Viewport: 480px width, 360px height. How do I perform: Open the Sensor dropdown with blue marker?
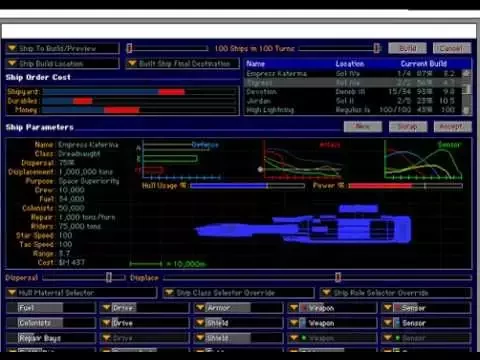pyautogui.click(x=426, y=323)
